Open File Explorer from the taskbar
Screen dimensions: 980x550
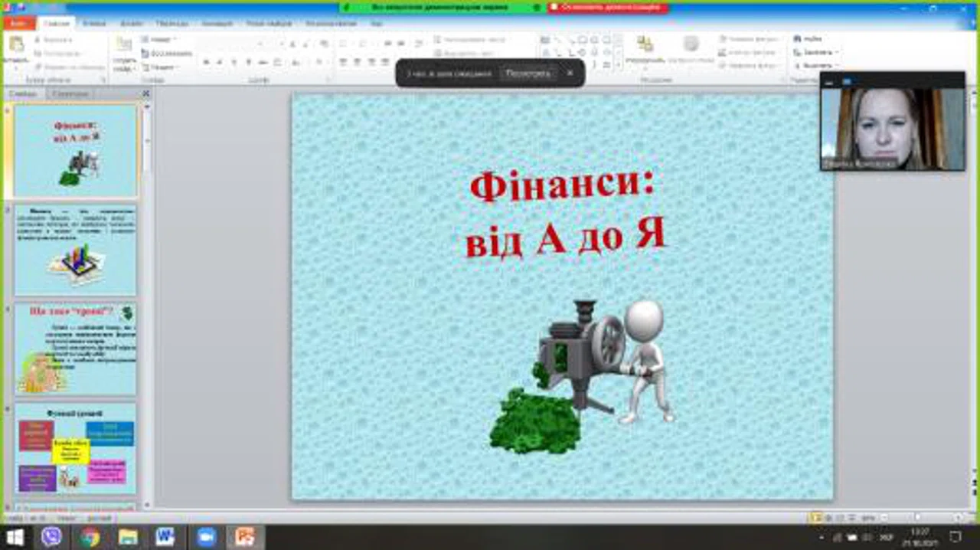point(127,537)
